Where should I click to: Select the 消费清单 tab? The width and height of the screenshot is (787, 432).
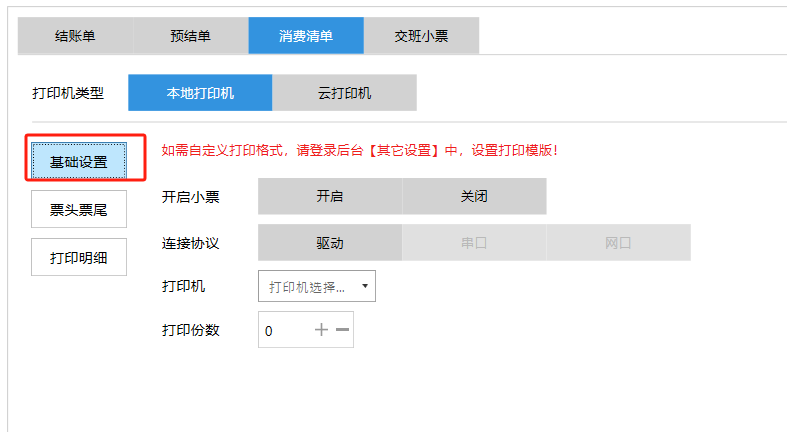pyautogui.click(x=306, y=36)
